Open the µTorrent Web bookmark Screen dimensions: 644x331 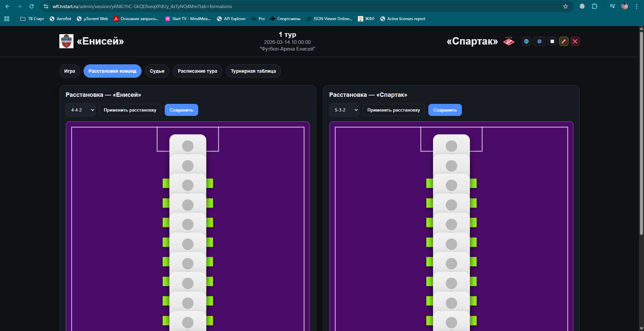(93, 19)
